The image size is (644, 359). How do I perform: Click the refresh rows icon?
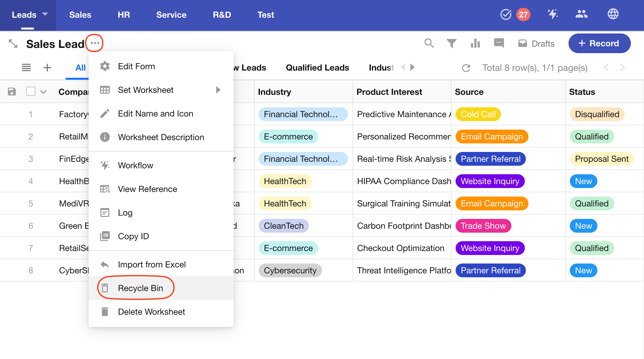point(466,68)
